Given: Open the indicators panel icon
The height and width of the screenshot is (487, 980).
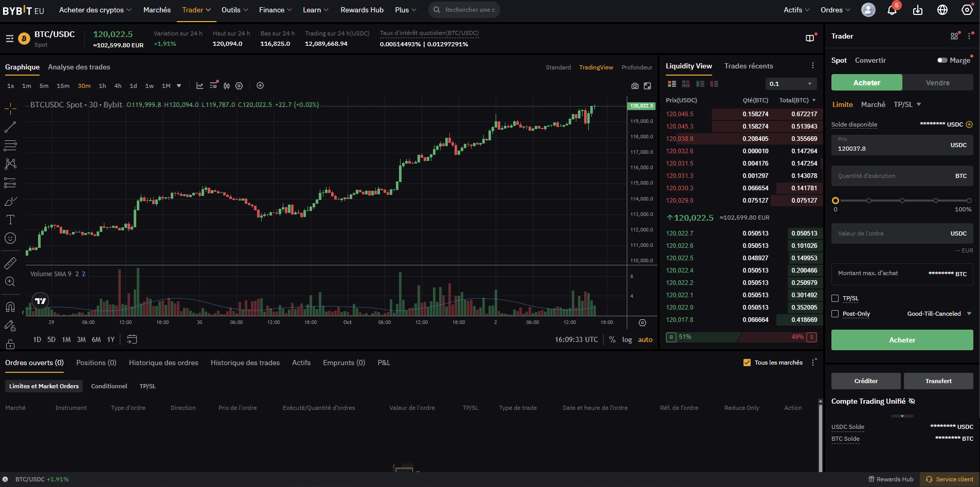Looking at the screenshot, I should [200, 86].
